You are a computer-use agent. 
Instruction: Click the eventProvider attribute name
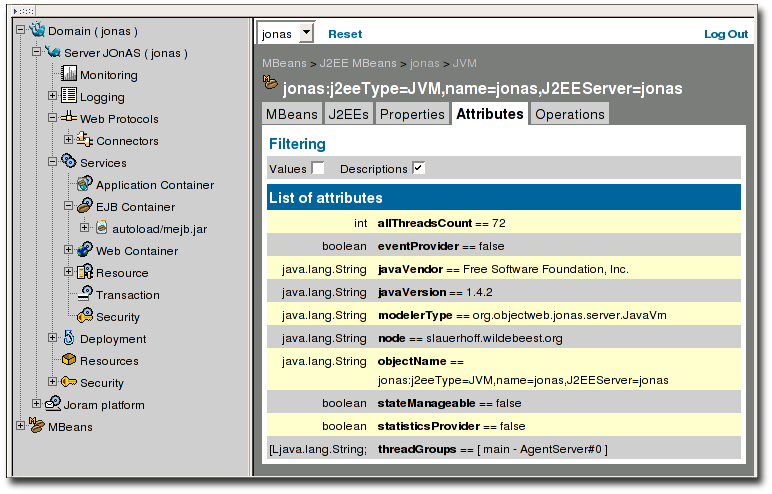(x=418, y=246)
